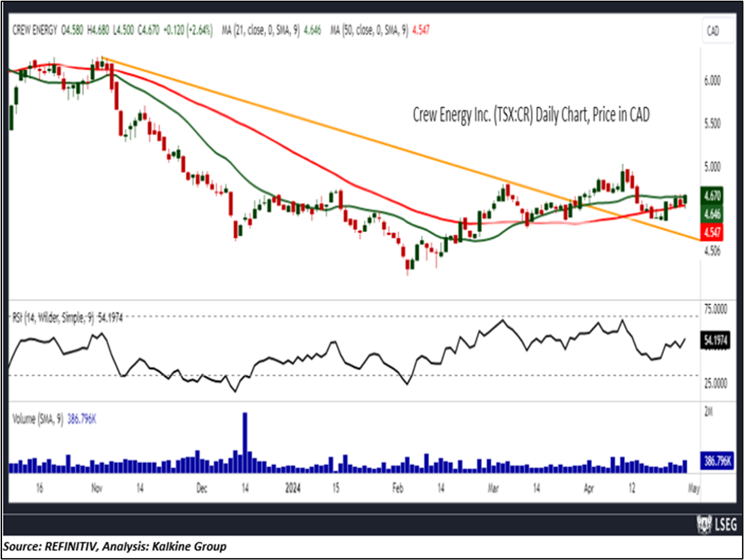Click the green 4.646 MA value label

coord(711,214)
